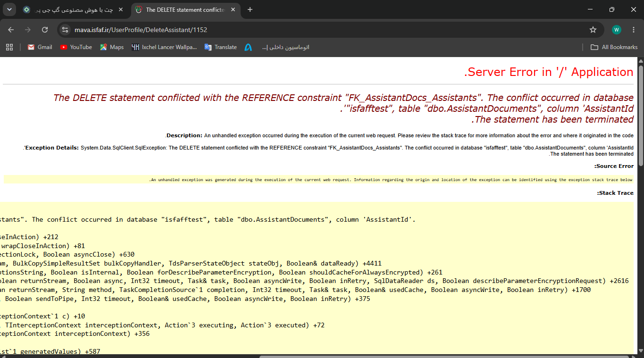Open a new browser tab
The height and width of the screenshot is (358, 644).
(250, 9)
